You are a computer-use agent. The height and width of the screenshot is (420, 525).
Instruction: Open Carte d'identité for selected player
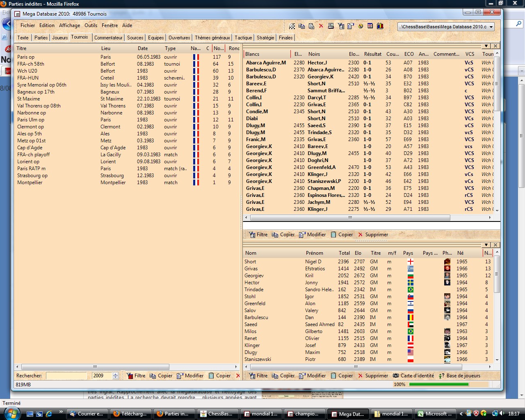click(413, 376)
